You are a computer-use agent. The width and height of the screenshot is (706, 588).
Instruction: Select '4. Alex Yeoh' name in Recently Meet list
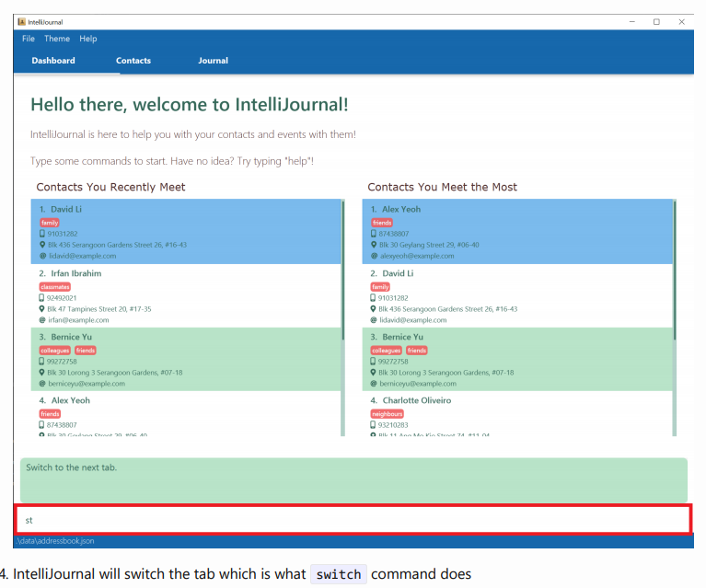click(64, 400)
